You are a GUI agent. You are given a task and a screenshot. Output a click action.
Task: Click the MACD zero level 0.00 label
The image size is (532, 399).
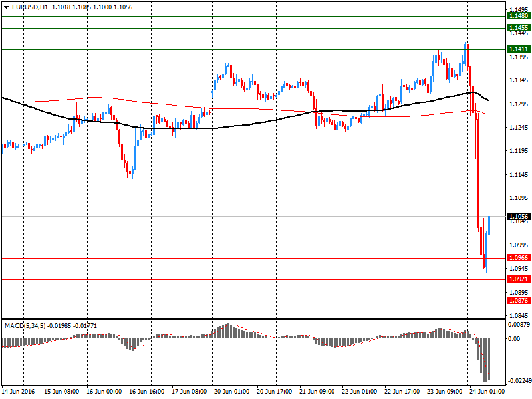(x=514, y=338)
